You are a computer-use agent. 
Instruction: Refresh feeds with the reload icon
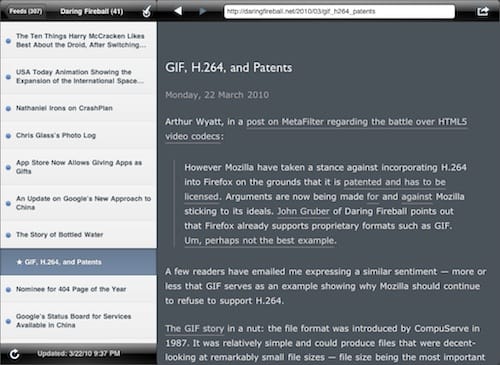[x=14, y=354]
